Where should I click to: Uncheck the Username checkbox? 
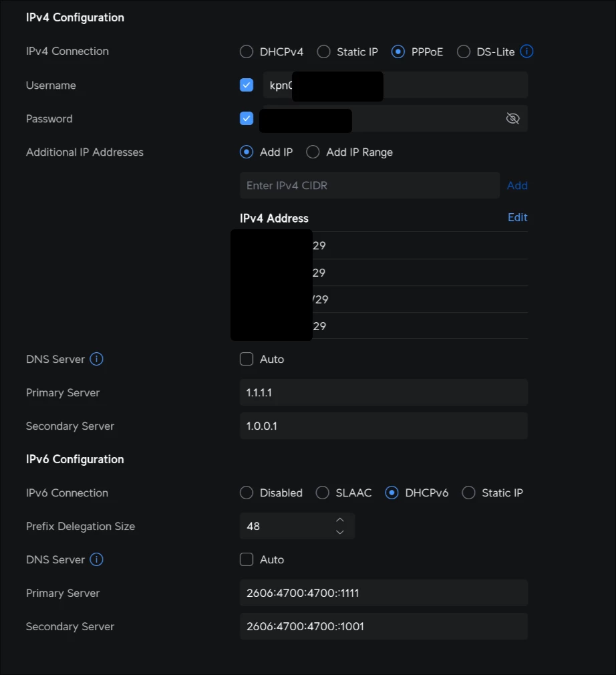[x=247, y=85]
